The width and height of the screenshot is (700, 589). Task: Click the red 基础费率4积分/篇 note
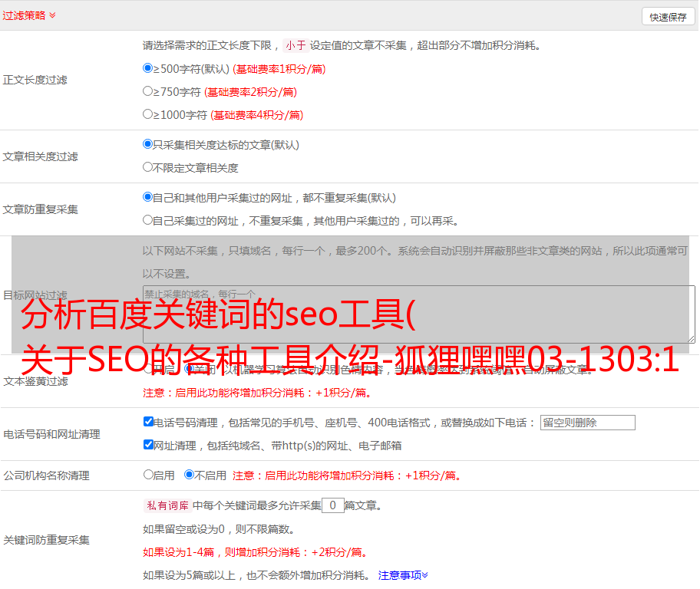coord(256,115)
